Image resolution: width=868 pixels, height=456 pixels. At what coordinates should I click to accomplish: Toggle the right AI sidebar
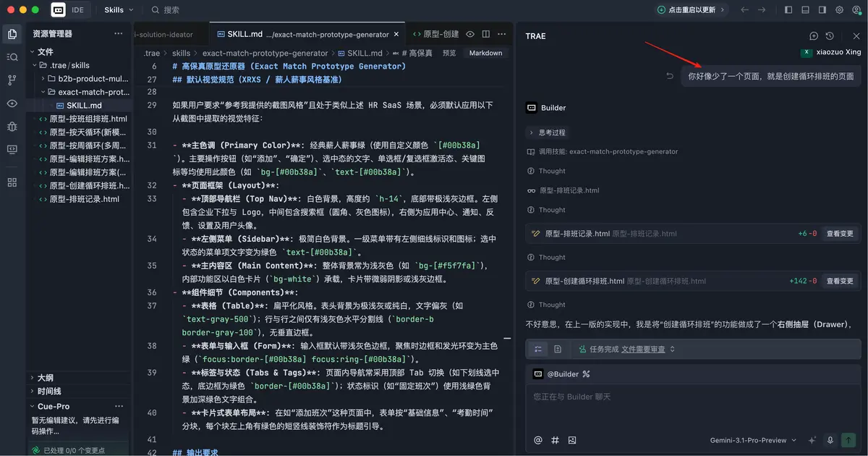[x=822, y=10]
